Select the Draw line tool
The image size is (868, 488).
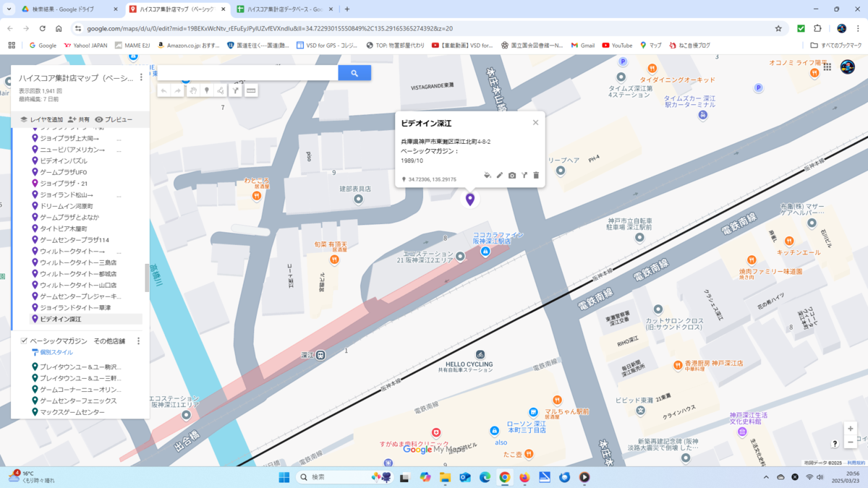(x=221, y=90)
